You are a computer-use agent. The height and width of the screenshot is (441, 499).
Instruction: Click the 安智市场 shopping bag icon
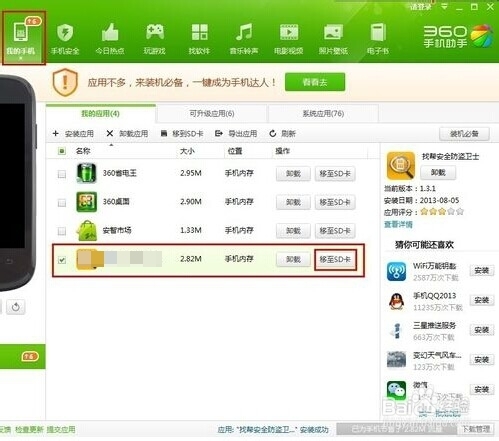tap(86, 230)
